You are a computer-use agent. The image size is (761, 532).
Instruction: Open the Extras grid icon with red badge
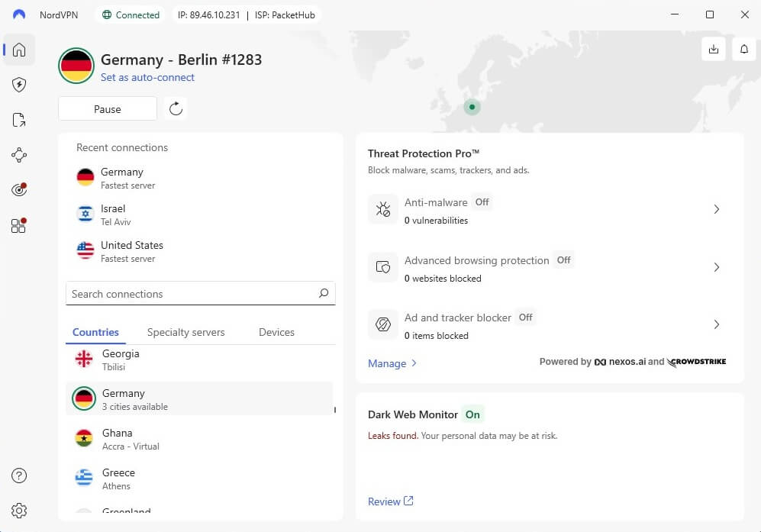(x=18, y=225)
